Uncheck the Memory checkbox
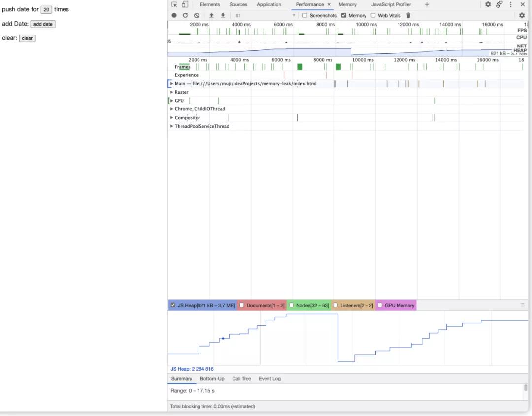532x416 pixels. (x=344, y=15)
